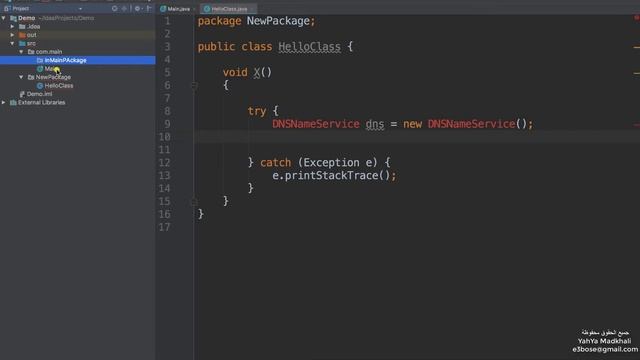
Task: Click the Main.java tab file icon
Action: click(163, 9)
